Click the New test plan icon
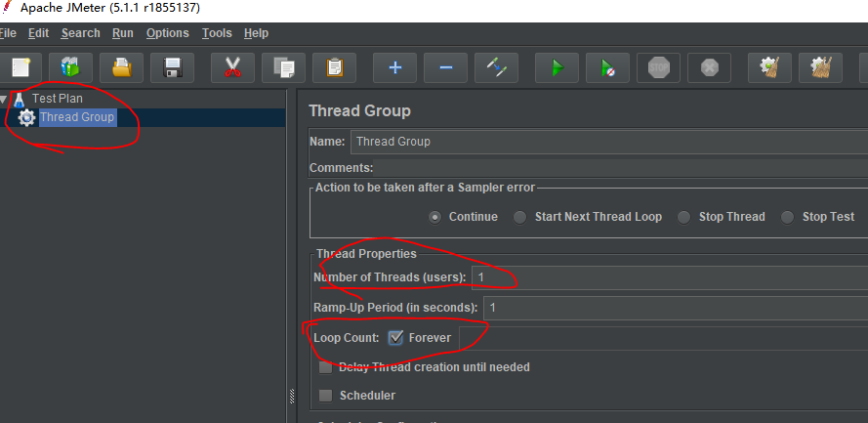868x423 pixels. coord(20,68)
